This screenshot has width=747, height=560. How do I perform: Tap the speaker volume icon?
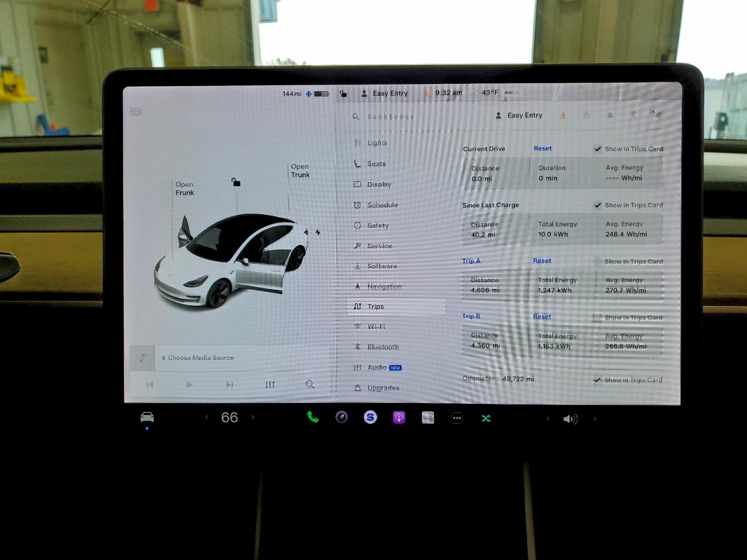pyautogui.click(x=570, y=419)
